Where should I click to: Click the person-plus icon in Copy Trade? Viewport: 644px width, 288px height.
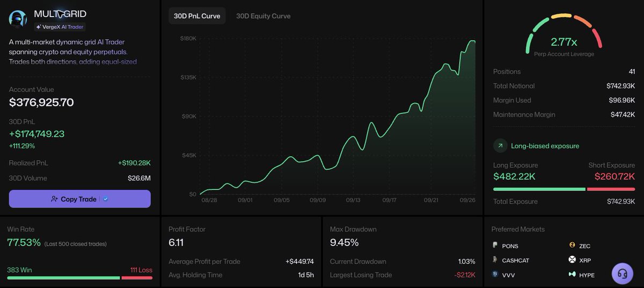54,199
